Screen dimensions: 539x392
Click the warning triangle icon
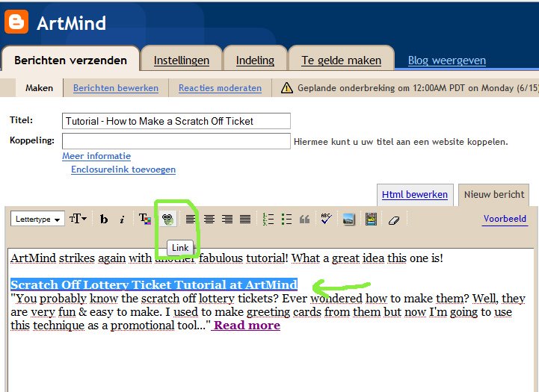pos(286,88)
